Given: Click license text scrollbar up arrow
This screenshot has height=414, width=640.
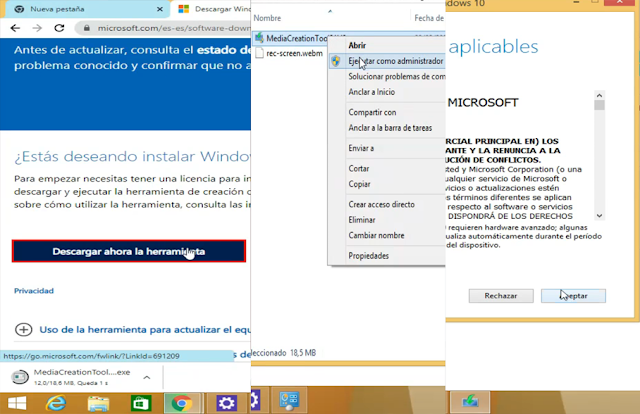Looking at the screenshot, I should [x=599, y=95].
